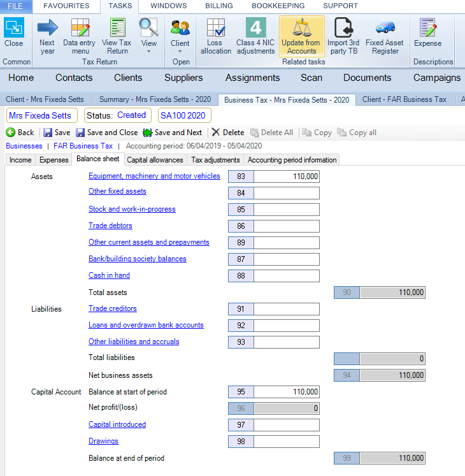Click the Next year arrow icon
This screenshot has width=465, height=476.
pyautogui.click(x=47, y=27)
